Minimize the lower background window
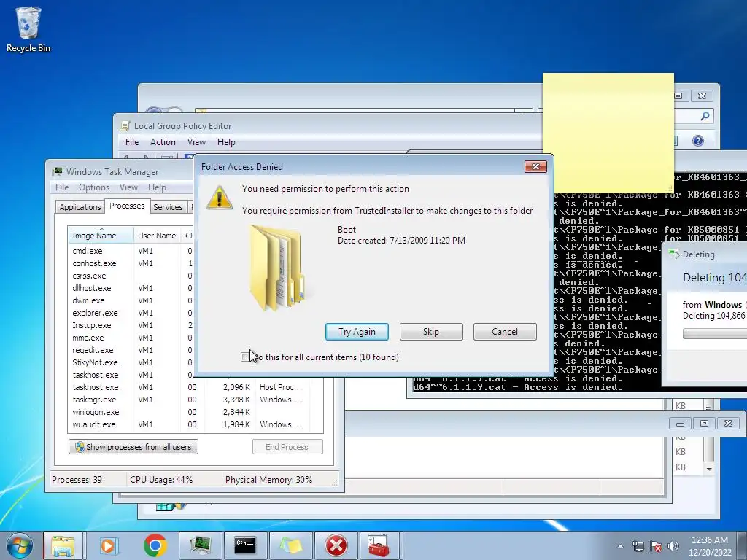747x560 pixels. 681,424
